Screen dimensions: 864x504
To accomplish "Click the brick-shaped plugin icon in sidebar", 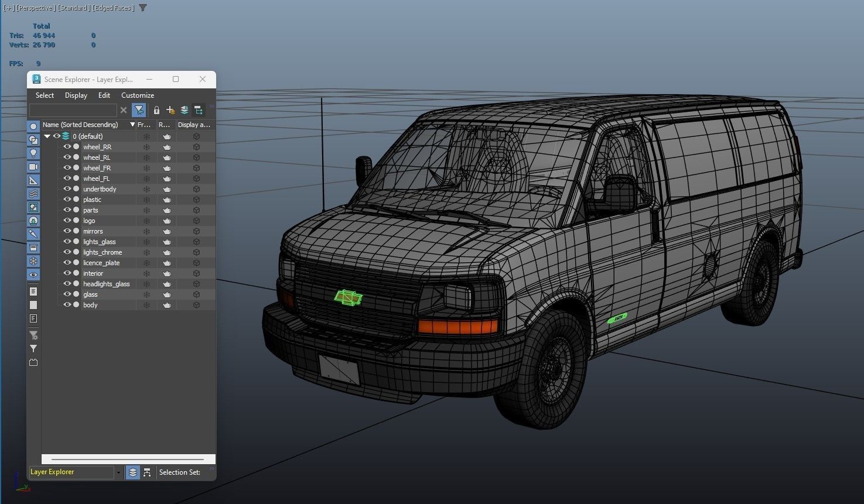I will coord(33,362).
